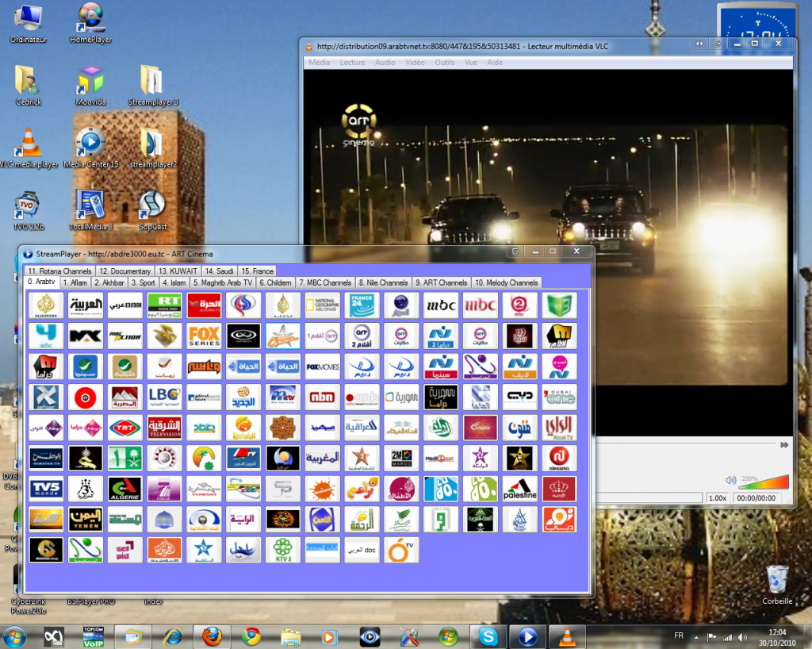Image resolution: width=812 pixels, height=649 pixels.
Task: Open the HomePlayer desktop shortcut
Action: [x=90, y=23]
